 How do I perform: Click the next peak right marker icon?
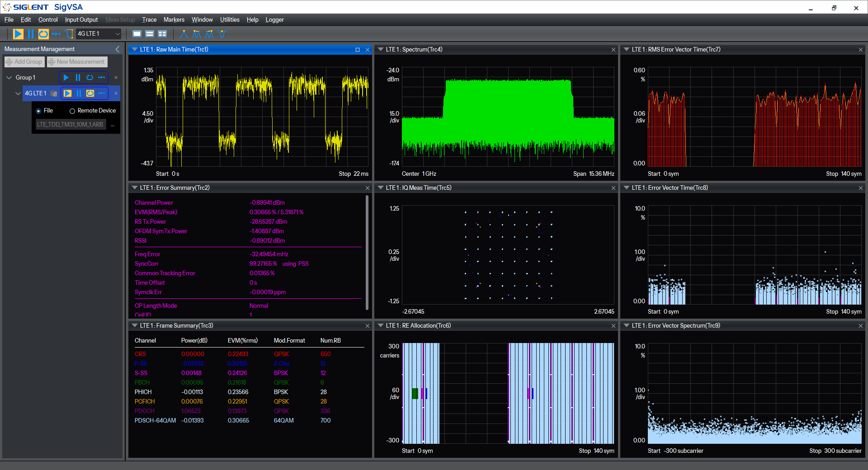pyautogui.click(x=209, y=34)
